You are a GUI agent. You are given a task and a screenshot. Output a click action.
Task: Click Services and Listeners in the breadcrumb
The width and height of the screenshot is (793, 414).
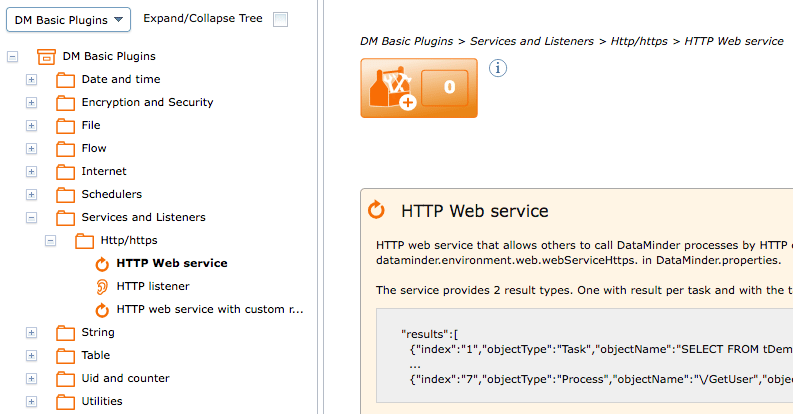coord(532,41)
